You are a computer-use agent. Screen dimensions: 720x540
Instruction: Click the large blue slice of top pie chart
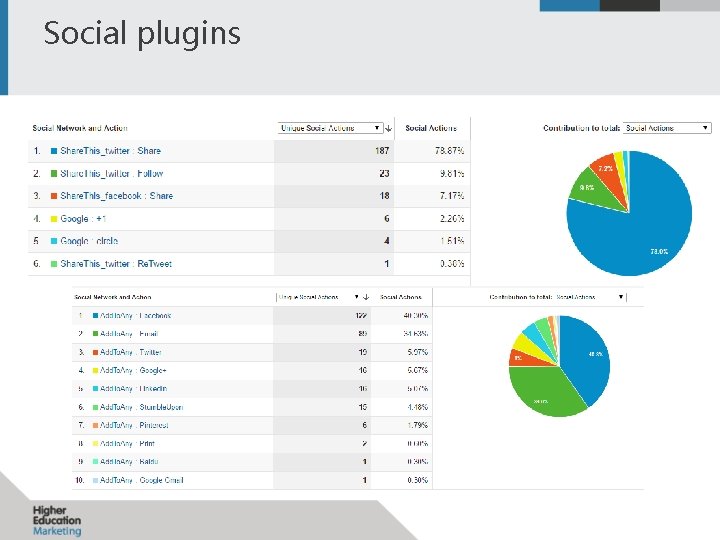coord(643,234)
